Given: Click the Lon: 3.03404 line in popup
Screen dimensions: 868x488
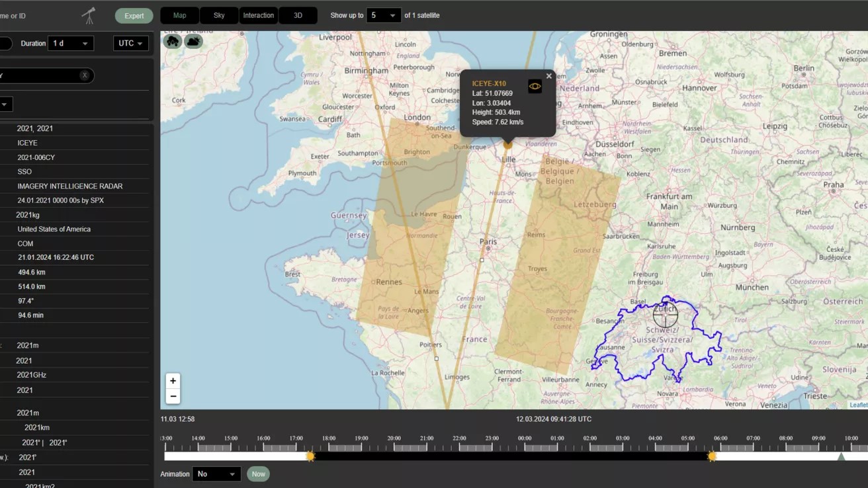Looking at the screenshot, I should [x=492, y=103].
